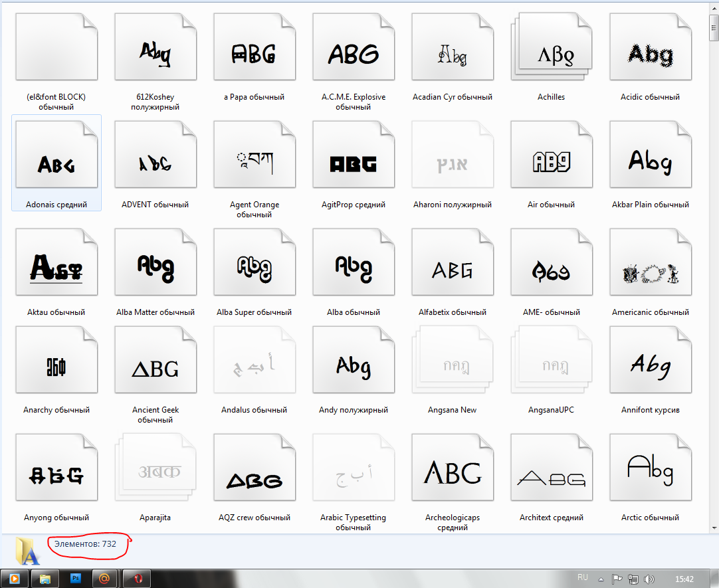Select the Annifont курсив font icon
719x588 pixels.
651,359
